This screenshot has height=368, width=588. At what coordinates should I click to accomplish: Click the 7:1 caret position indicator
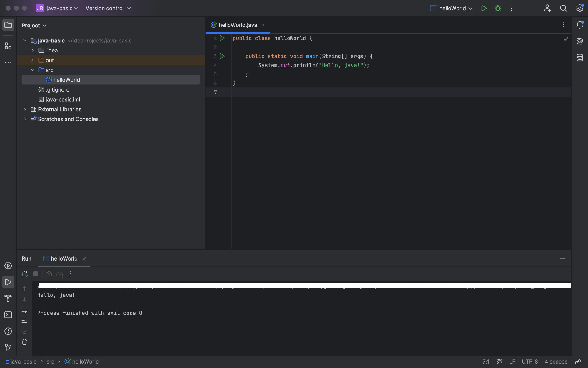(x=486, y=362)
